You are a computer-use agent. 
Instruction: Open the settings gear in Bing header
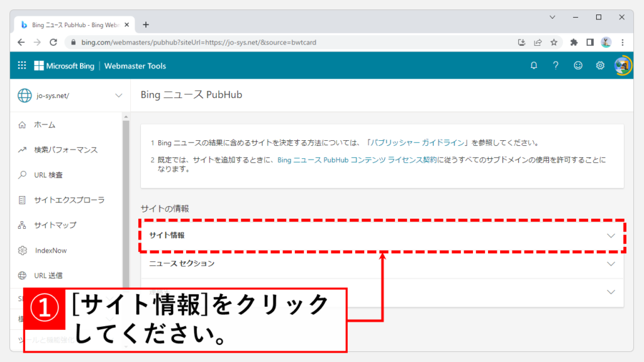[x=600, y=65]
